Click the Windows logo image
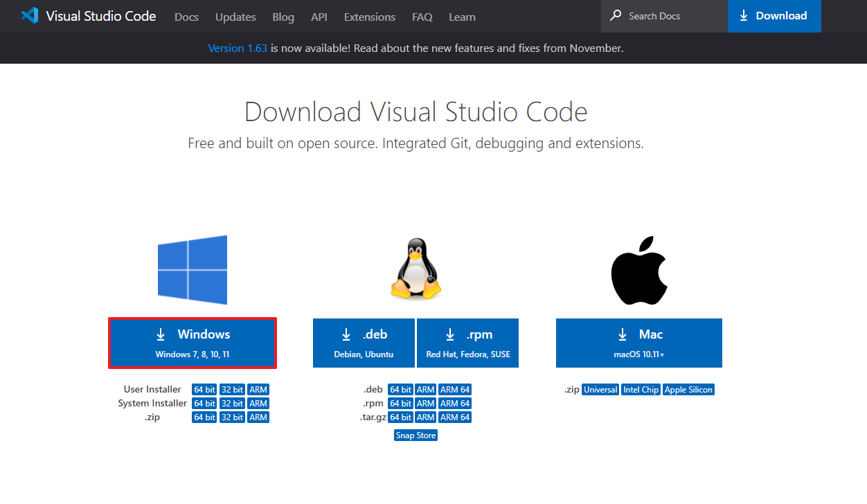The width and height of the screenshot is (867, 504). click(193, 270)
